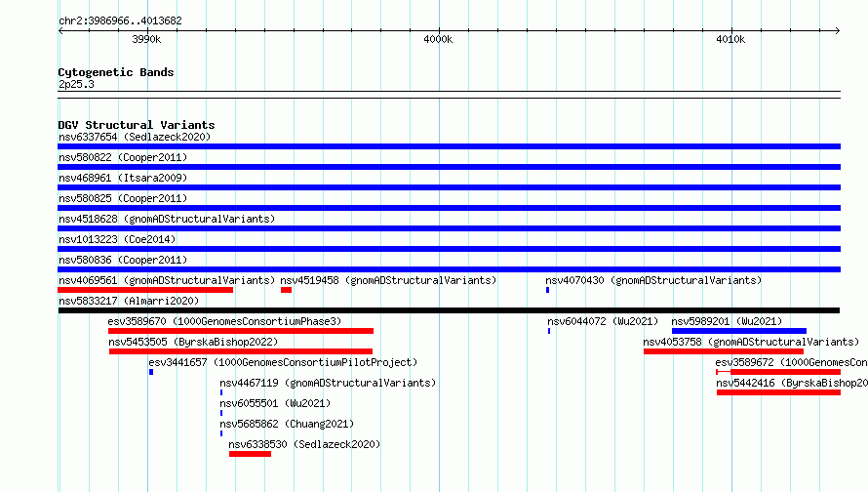Click the blue bar under nsv580836
Image resolution: width=868 pixels, height=492 pixels.
(449, 269)
